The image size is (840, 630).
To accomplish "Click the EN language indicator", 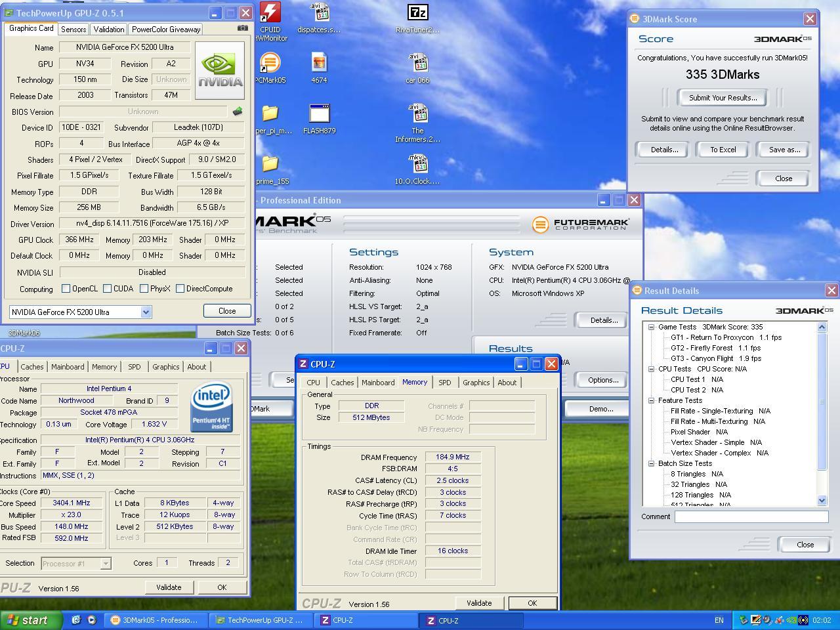I will click(x=719, y=620).
